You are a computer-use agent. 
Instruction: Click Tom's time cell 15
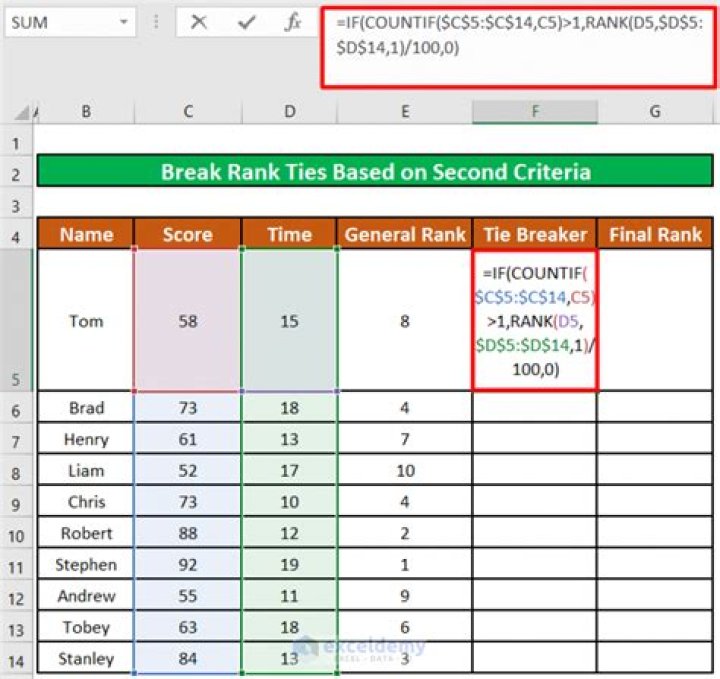[290, 320]
